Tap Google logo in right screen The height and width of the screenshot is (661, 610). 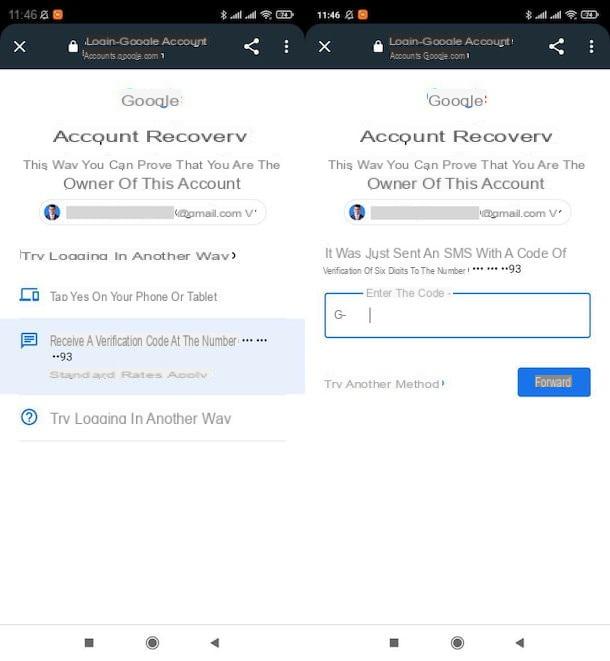[x=457, y=101]
